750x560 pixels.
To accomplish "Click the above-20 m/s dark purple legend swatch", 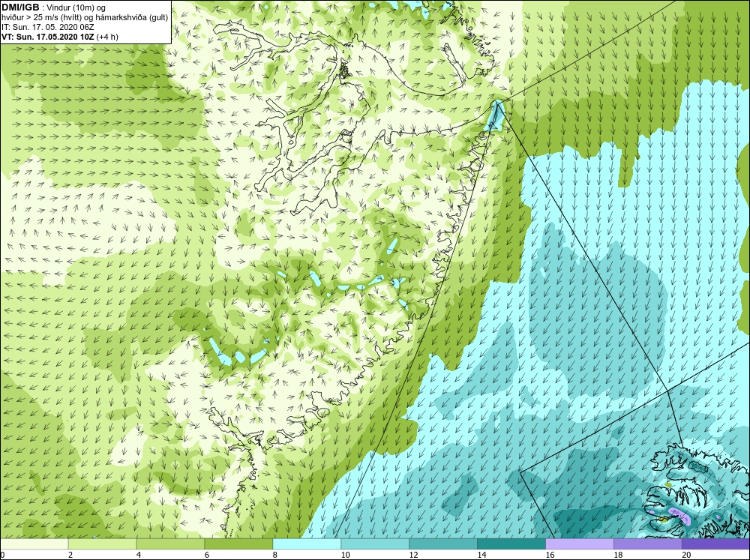I will [716, 544].
